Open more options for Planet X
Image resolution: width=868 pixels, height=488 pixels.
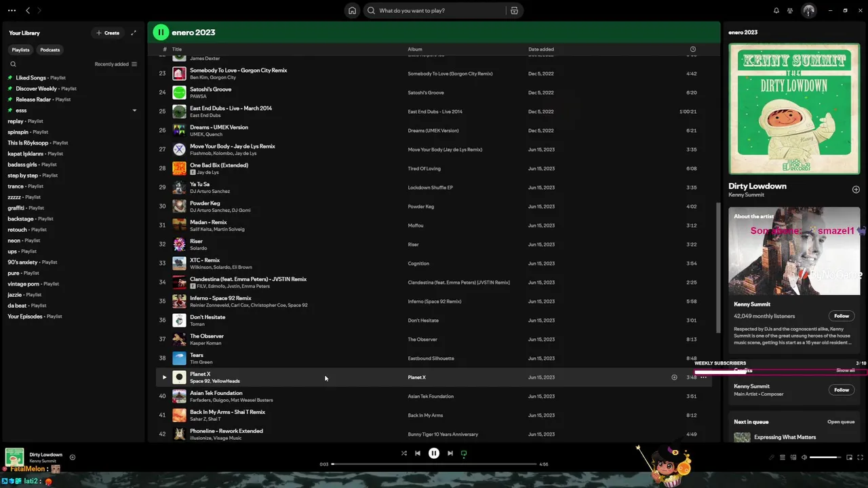pyautogui.click(x=704, y=377)
